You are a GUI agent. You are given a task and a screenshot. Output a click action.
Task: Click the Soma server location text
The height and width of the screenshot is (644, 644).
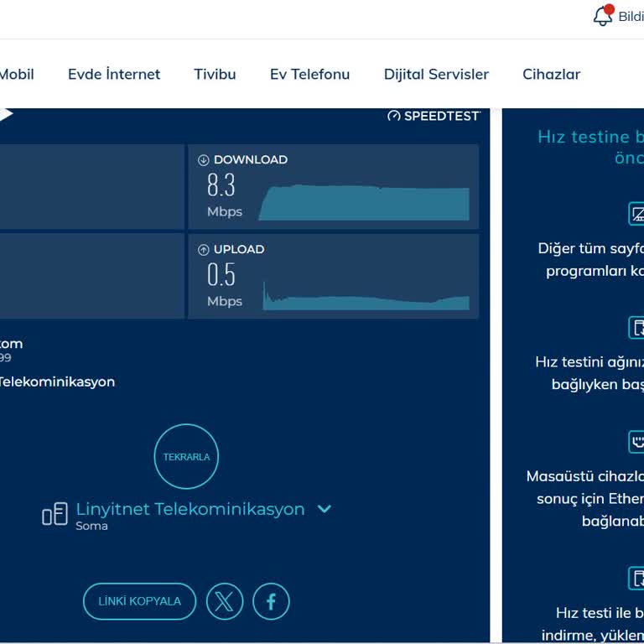(91, 526)
